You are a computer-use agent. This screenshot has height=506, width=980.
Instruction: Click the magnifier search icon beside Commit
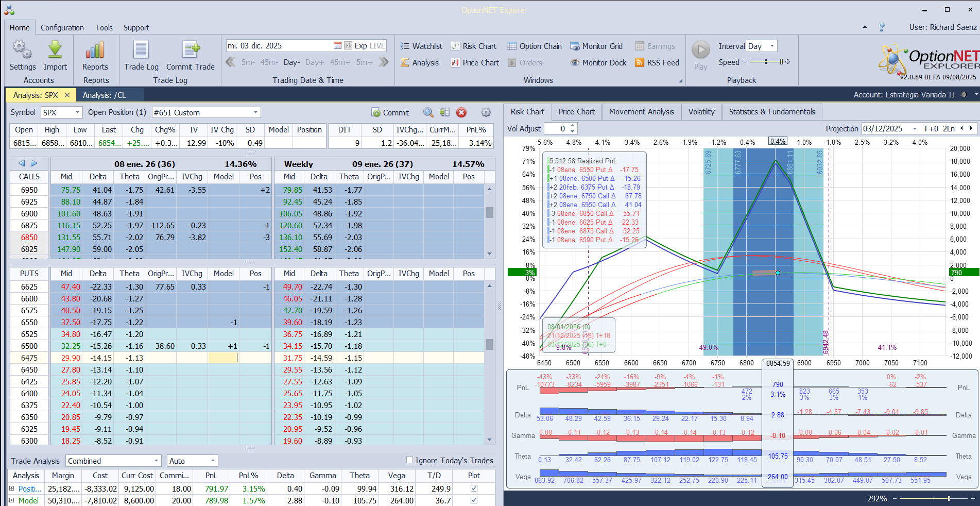click(428, 112)
